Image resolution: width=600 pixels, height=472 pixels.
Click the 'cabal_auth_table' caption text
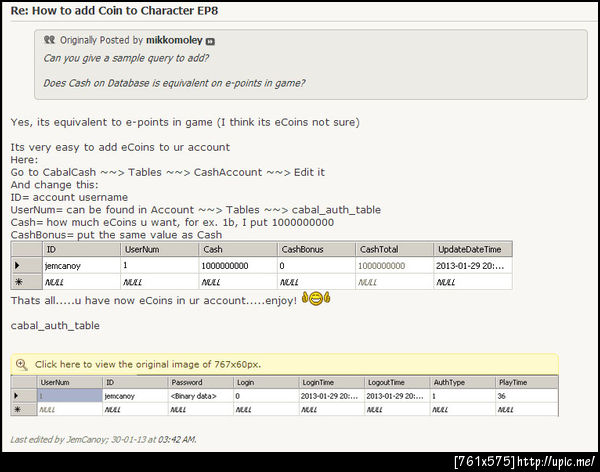55,326
